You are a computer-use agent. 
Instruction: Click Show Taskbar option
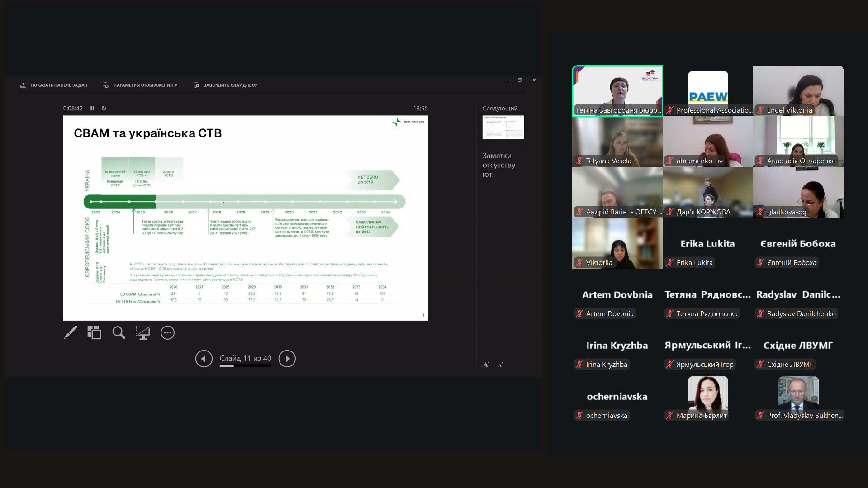[54, 85]
